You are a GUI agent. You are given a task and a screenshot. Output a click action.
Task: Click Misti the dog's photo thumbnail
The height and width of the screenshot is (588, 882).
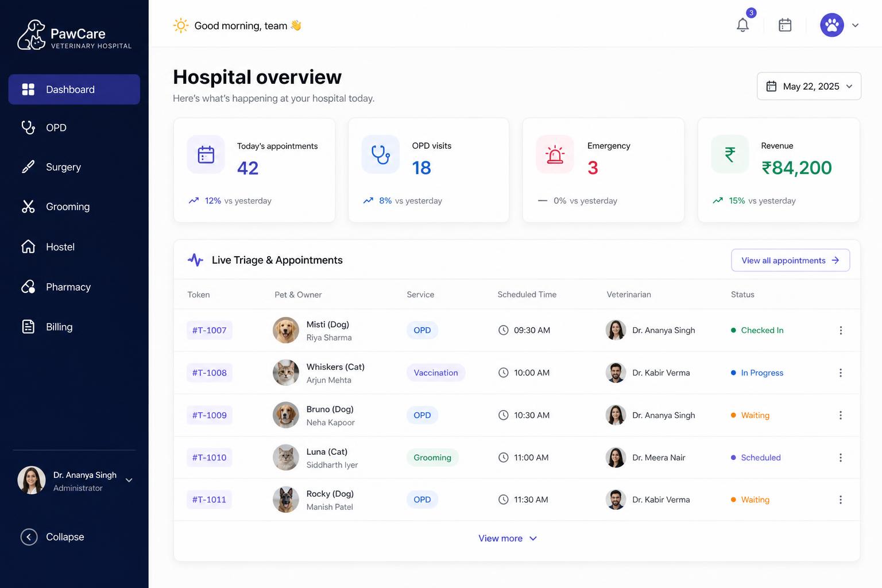click(x=286, y=330)
